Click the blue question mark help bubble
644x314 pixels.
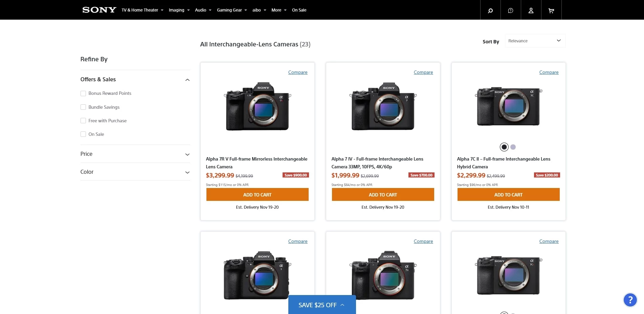click(x=630, y=300)
